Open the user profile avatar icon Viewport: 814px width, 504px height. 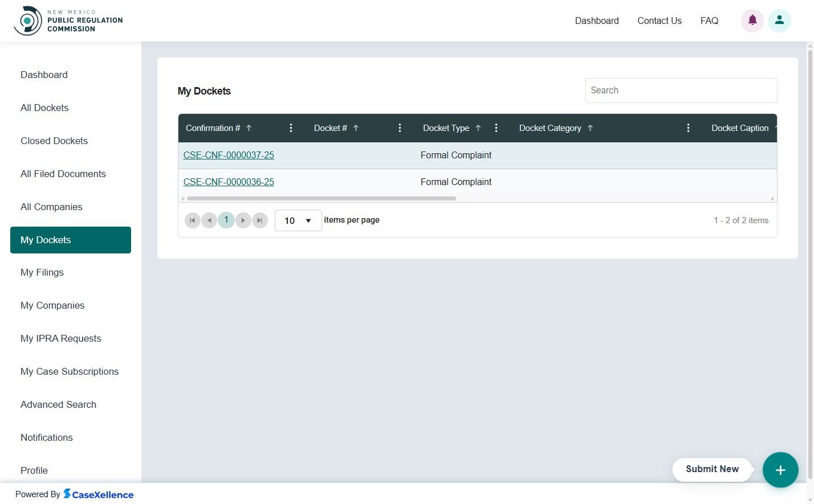(779, 21)
